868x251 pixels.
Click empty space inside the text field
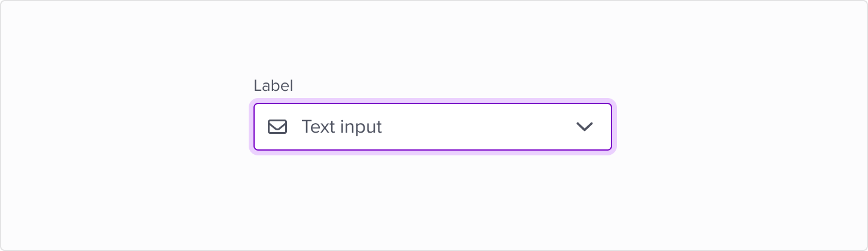coord(478,127)
